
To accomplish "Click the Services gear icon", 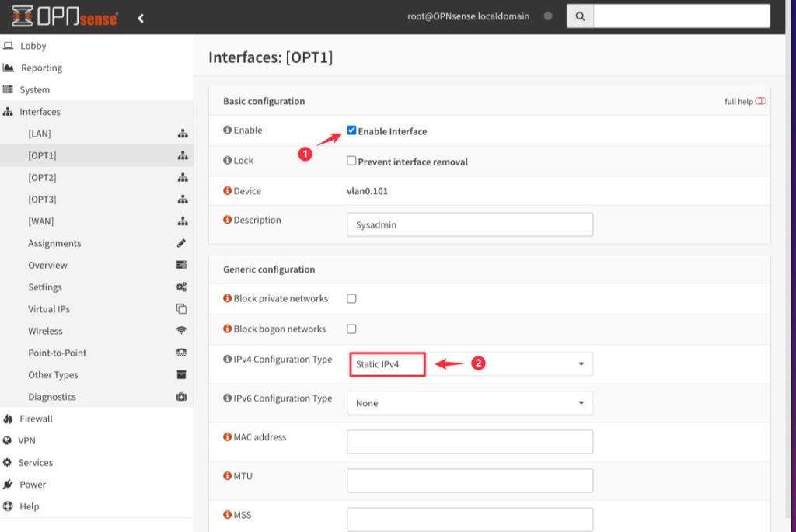I will coord(7,463).
